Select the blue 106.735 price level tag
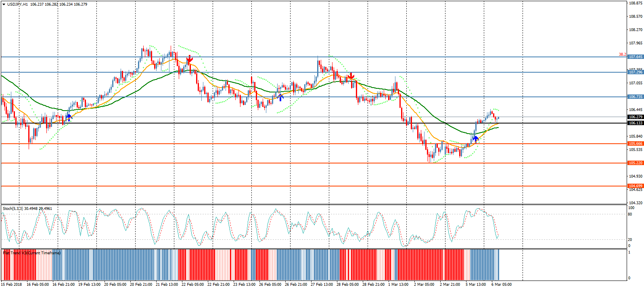 (636, 97)
